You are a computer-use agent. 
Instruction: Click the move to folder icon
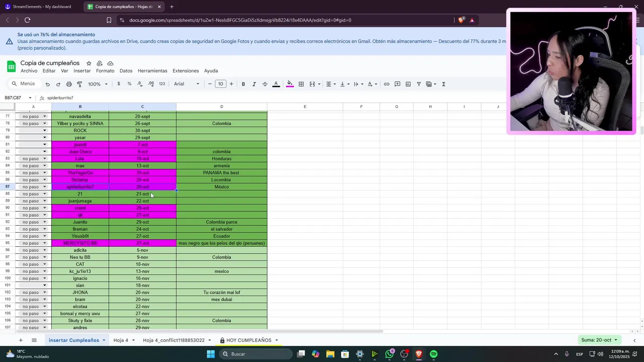click(x=100, y=63)
